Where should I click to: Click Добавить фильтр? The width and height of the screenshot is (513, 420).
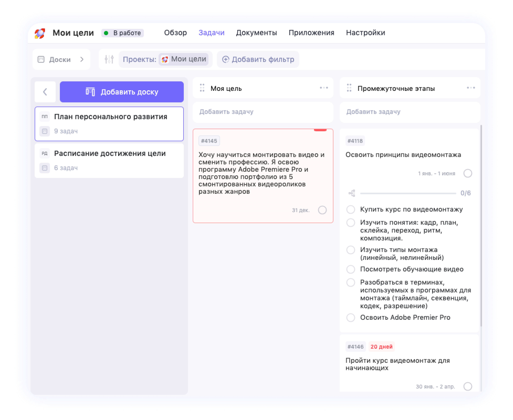tap(258, 59)
